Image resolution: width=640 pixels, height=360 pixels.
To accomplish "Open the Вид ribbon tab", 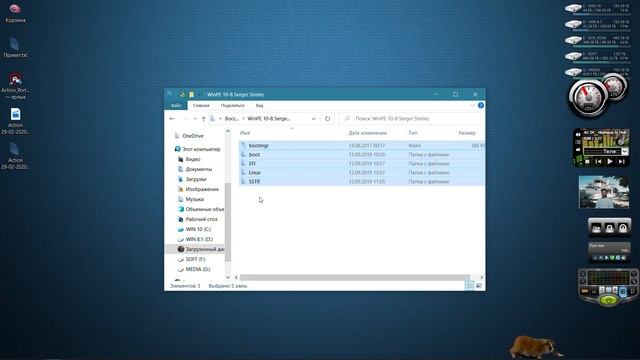I will point(259,105).
